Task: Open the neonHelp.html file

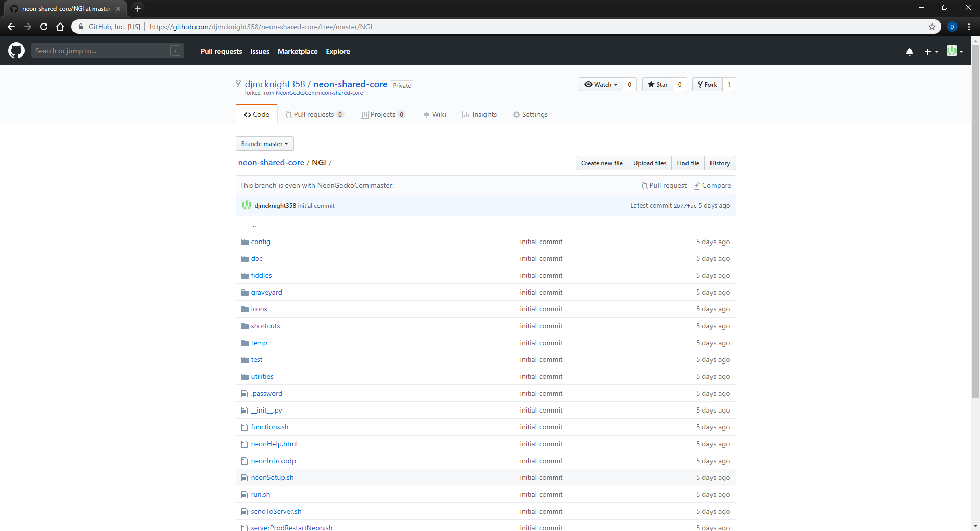Action: point(274,444)
